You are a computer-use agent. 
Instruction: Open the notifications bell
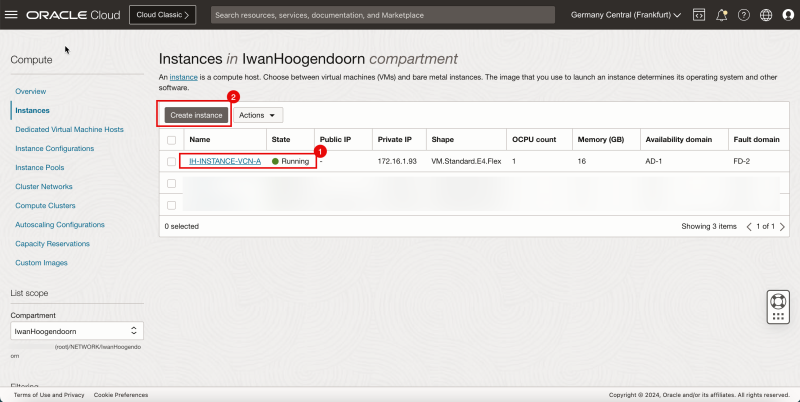721,15
